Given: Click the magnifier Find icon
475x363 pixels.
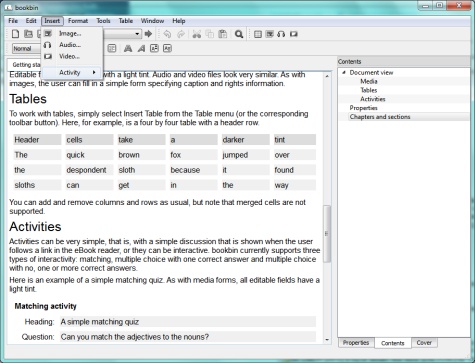Looking at the screenshot, I should pos(239,34).
